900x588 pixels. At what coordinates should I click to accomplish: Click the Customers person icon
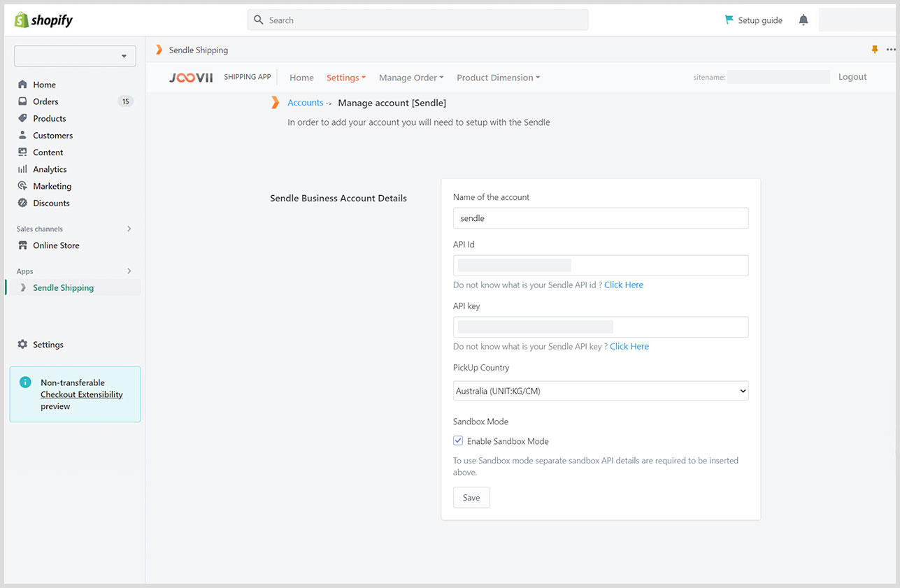click(x=23, y=135)
